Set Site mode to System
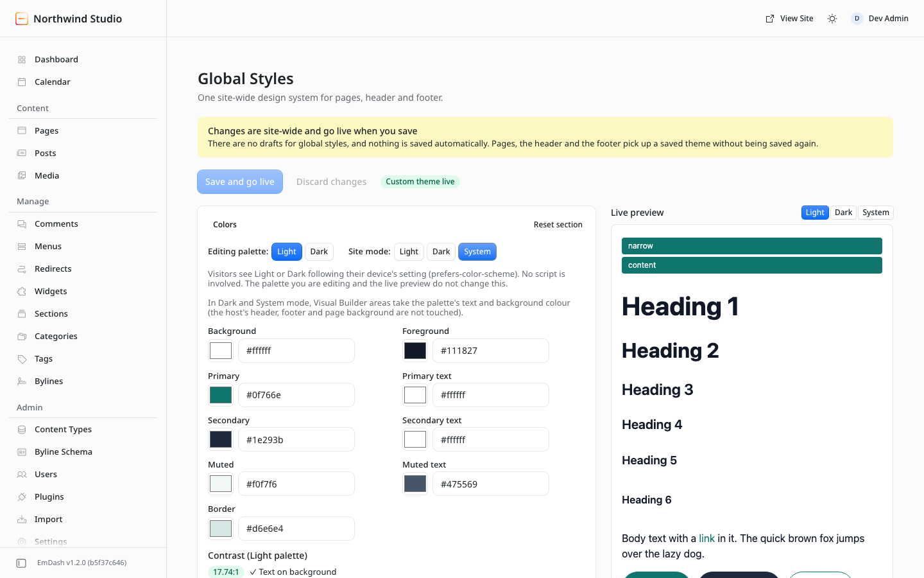The image size is (924, 578). click(477, 252)
